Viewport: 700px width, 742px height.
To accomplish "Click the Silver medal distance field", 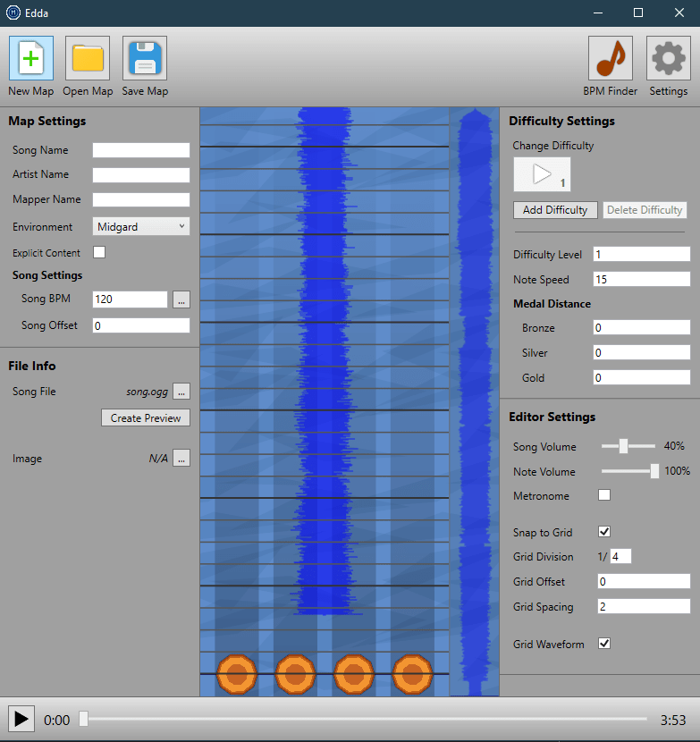I will coord(642,352).
